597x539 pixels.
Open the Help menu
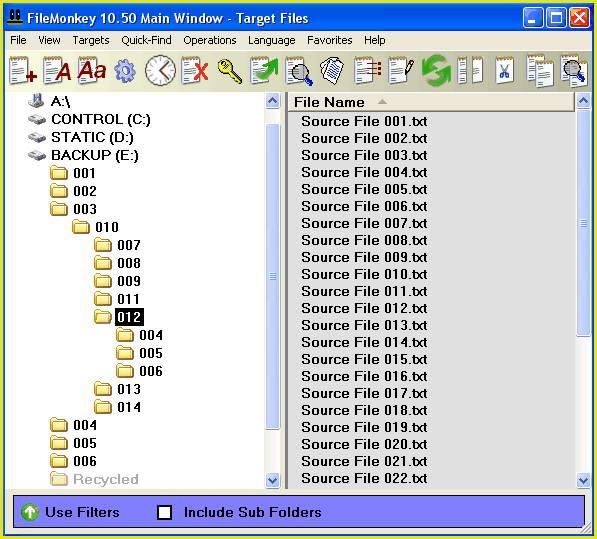tap(374, 40)
